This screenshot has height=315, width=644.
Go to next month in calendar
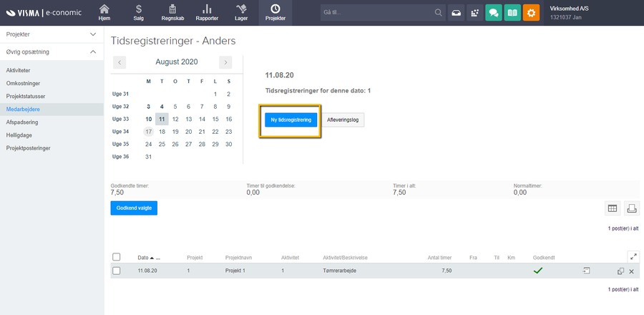coord(225,62)
